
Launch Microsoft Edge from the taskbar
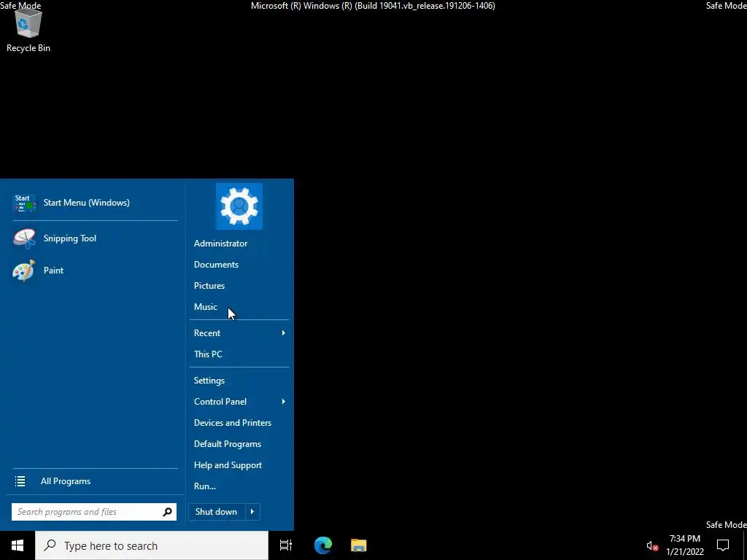(323, 545)
